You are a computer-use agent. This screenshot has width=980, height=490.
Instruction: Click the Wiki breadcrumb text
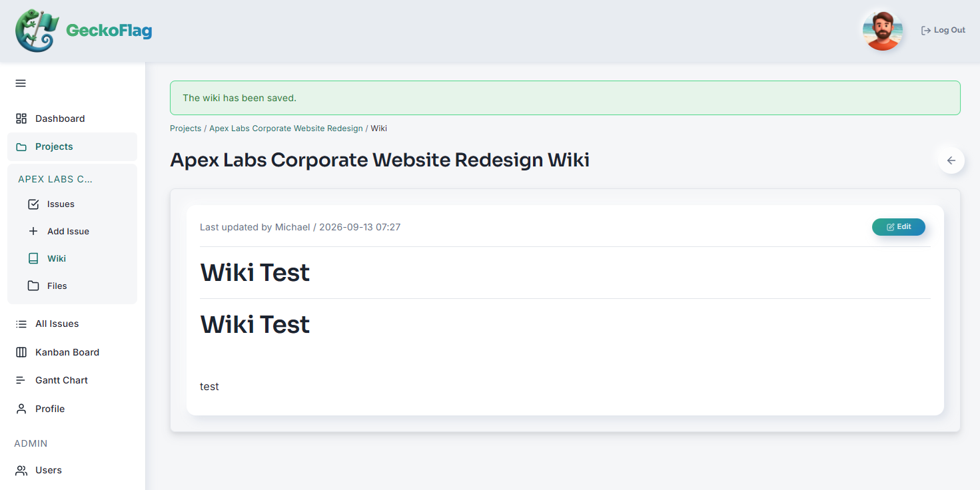coord(378,128)
